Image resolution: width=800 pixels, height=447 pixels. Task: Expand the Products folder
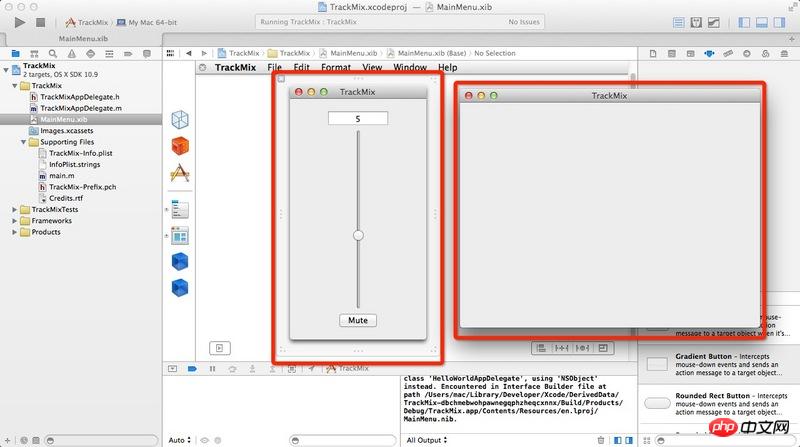pos(15,232)
